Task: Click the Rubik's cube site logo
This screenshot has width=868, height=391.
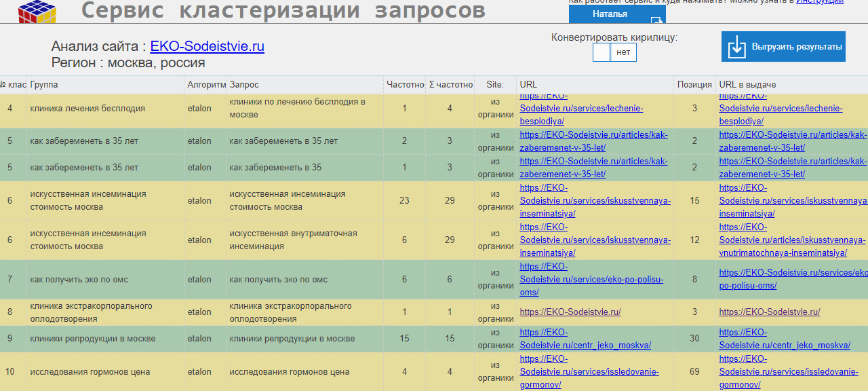Action: point(37,11)
